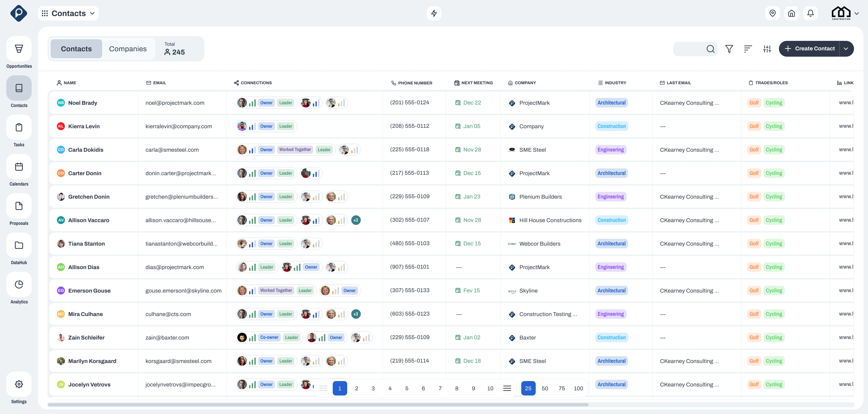Viewport: 868px width, 414px height.
Task: Click the location pin icon in header
Action: pyautogui.click(x=773, y=14)
